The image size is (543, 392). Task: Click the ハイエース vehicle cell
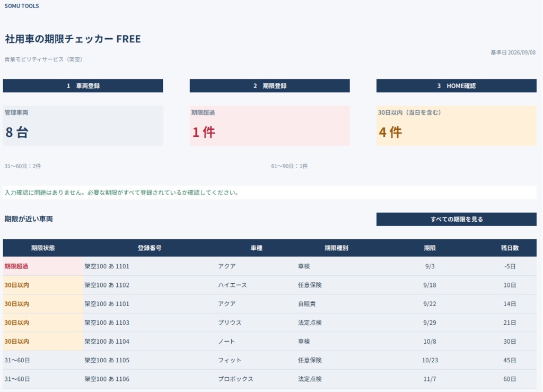pyautogui.click(x=232, y=285)
